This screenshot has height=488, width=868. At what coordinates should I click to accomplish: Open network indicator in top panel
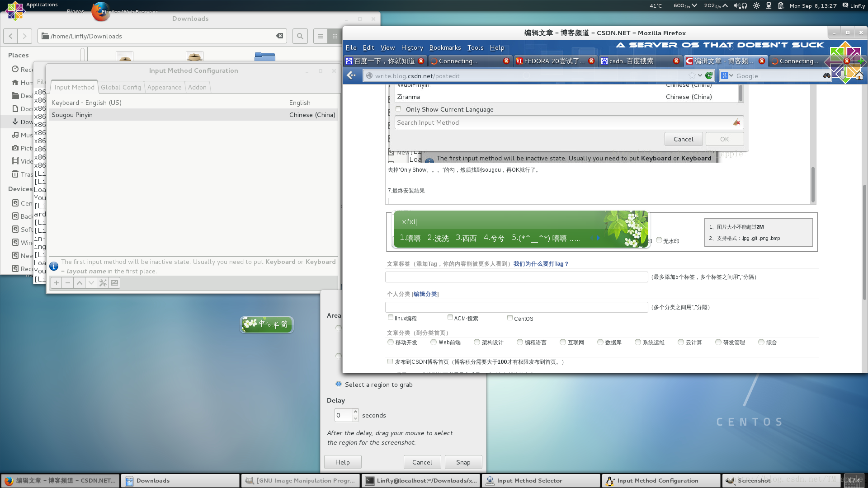[x=769, y=6]
